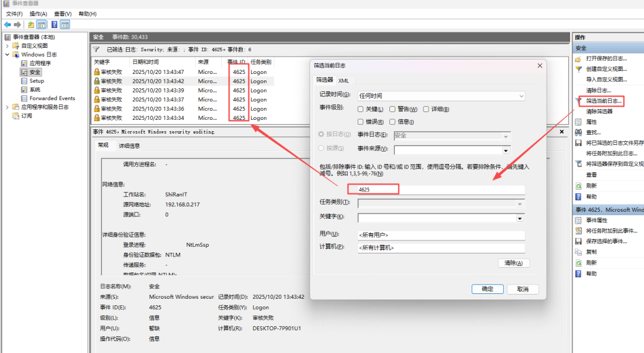Open the 查看(V) menu
This screenshot has height=353, width=644.
pyautogui.click(x=63, y=14)
